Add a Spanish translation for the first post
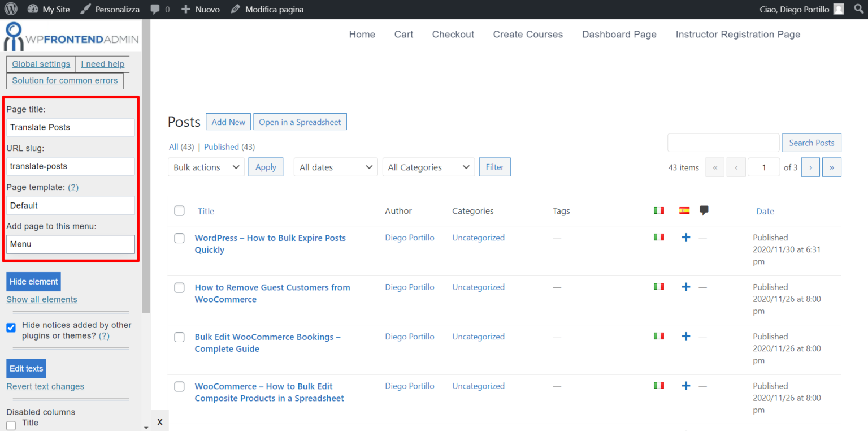This screenshot has width=868, height=431. click(x=685, y=238)
